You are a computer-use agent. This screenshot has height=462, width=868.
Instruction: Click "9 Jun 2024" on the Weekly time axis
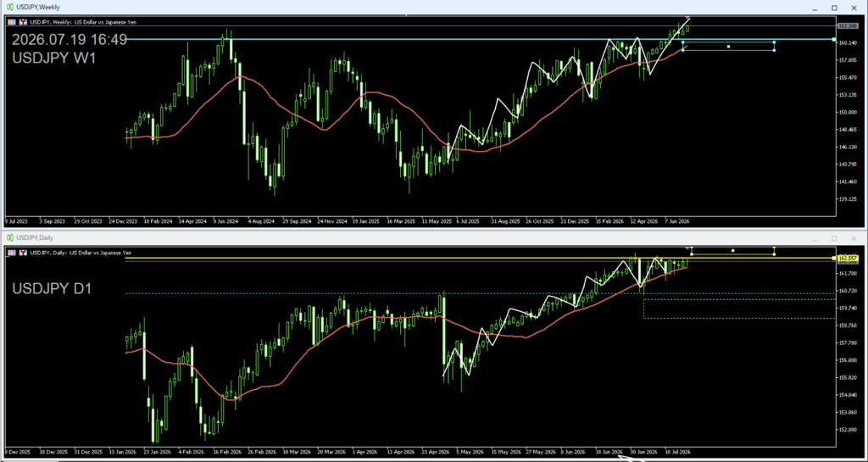pyautogui.click(x=225, y=220)
